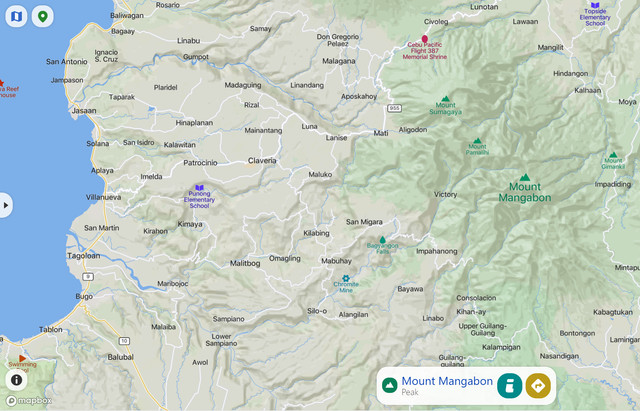The height and width of the screenshot is (411, 640).
Task: Click the route 9 highway shield
Action: 88,277
